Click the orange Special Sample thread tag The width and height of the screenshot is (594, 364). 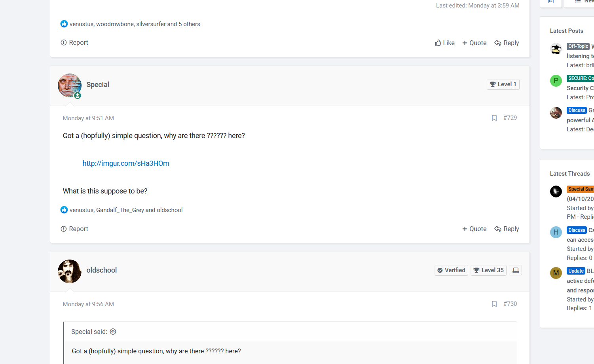pyautogui.click(x=580, y=189)
